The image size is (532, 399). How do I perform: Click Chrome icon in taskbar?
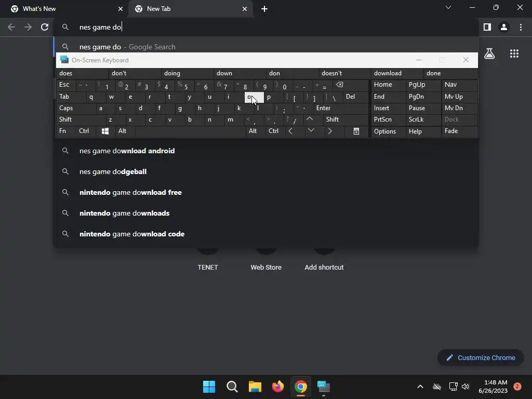pyautogui.click(x=301, y=387)
